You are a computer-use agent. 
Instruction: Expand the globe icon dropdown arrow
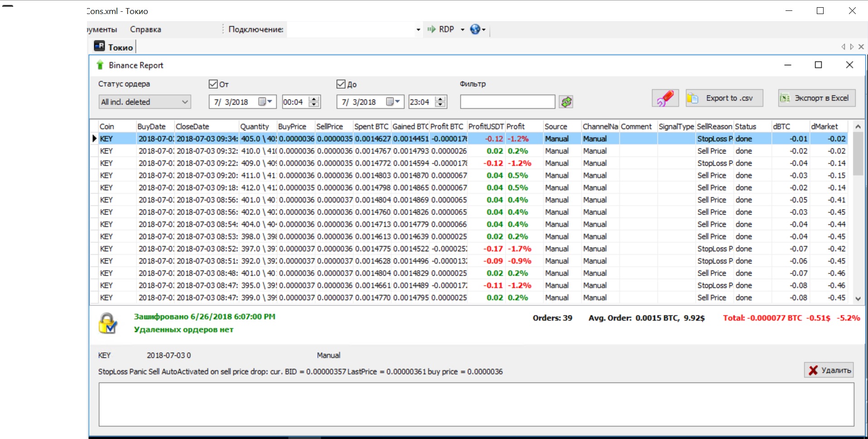[484, 30]
